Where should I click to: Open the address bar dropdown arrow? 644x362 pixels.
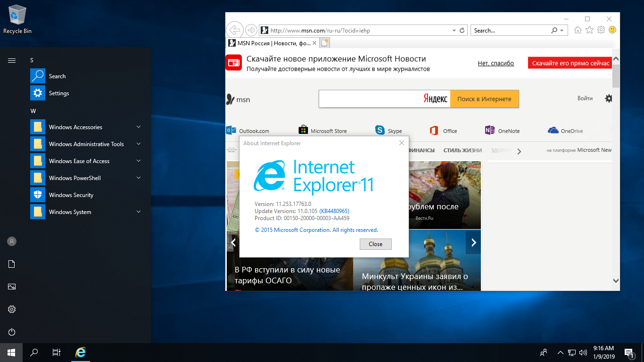[454, 31]
